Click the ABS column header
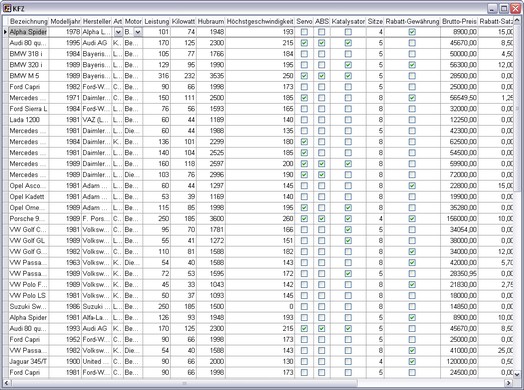The width and height of the screenshot is (524, 390). pyautogui.click(x=322, y=21)
